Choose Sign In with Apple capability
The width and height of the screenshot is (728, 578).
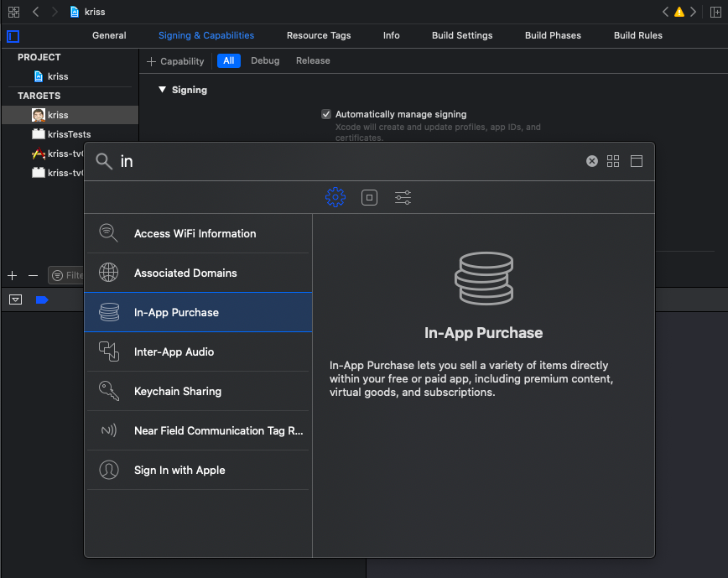point(198,470)
